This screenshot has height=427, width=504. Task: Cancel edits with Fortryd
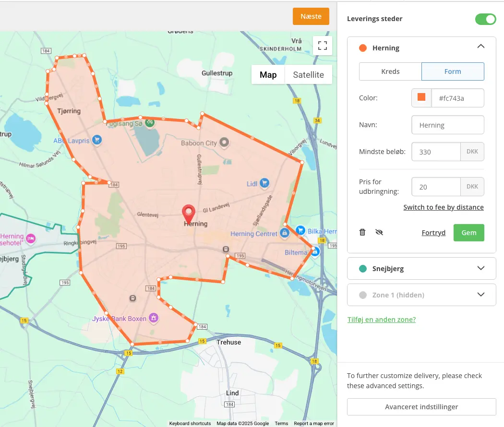pyautogui.click(x=433, y=233)
